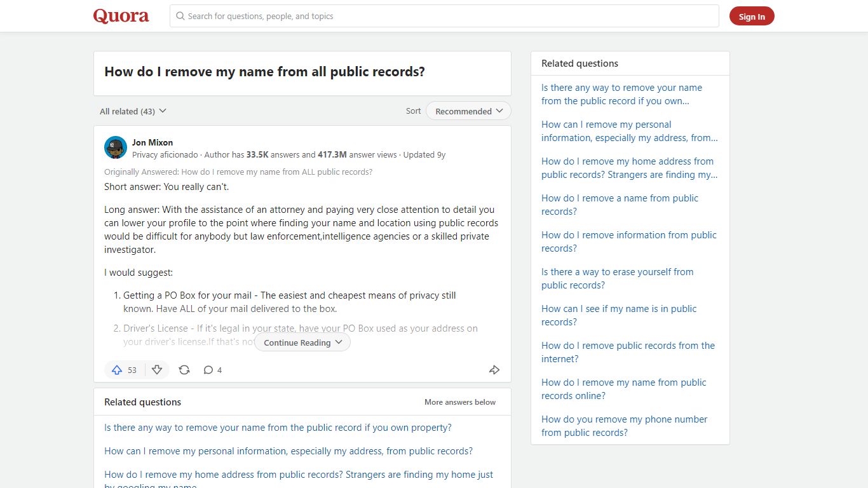Click sidebar 'Related questions' heading

tap(580, 64)
